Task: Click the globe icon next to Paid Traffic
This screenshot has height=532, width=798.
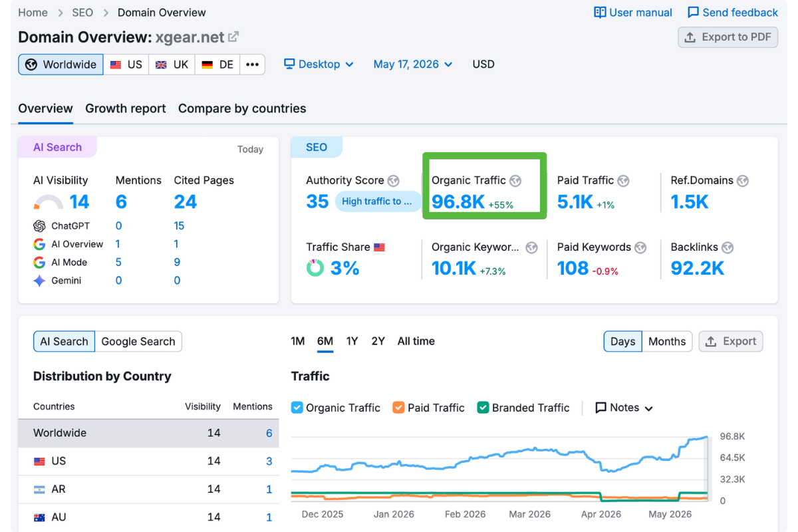Action: coord(623,181)
